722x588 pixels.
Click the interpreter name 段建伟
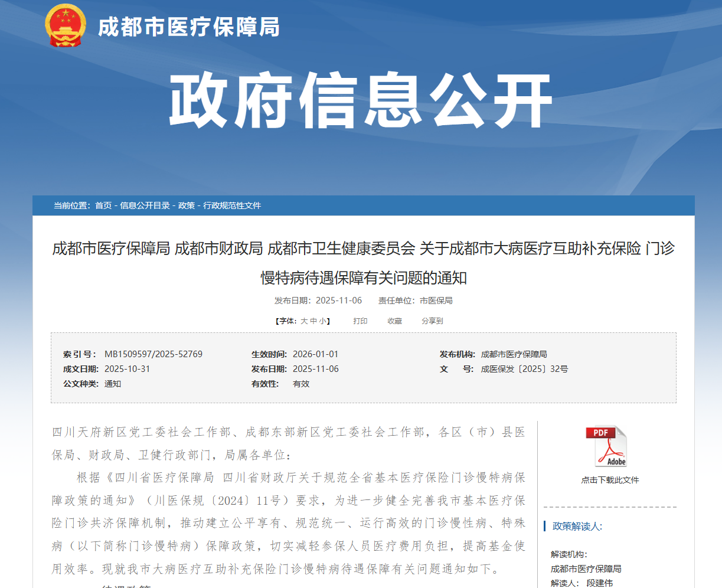[x=599, y=583]
